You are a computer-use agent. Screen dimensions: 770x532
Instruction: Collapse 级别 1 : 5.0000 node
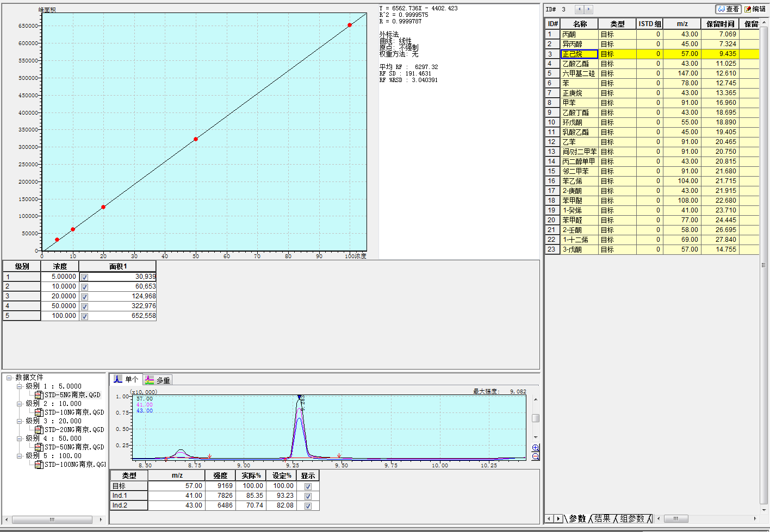[19, 386]
